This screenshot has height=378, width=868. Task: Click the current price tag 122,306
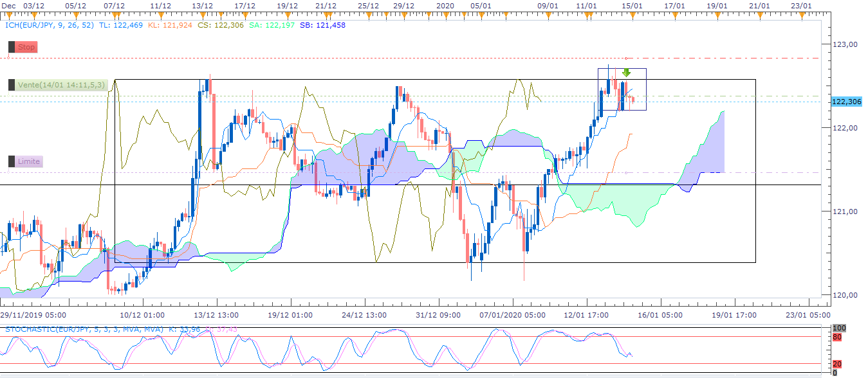tap(846, 102)
